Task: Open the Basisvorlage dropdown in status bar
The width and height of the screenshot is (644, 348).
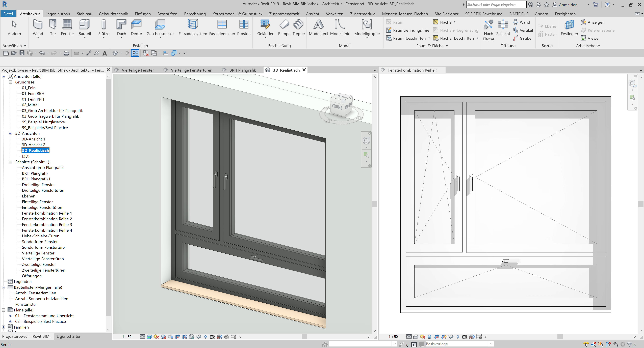Action: [x=491, y=344]
